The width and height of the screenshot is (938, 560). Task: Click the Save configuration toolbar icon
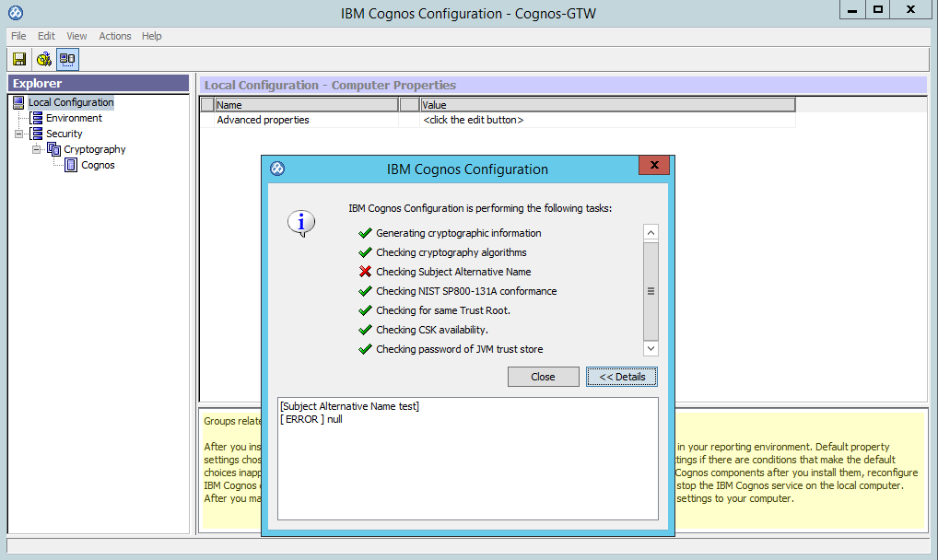(19, 59)
